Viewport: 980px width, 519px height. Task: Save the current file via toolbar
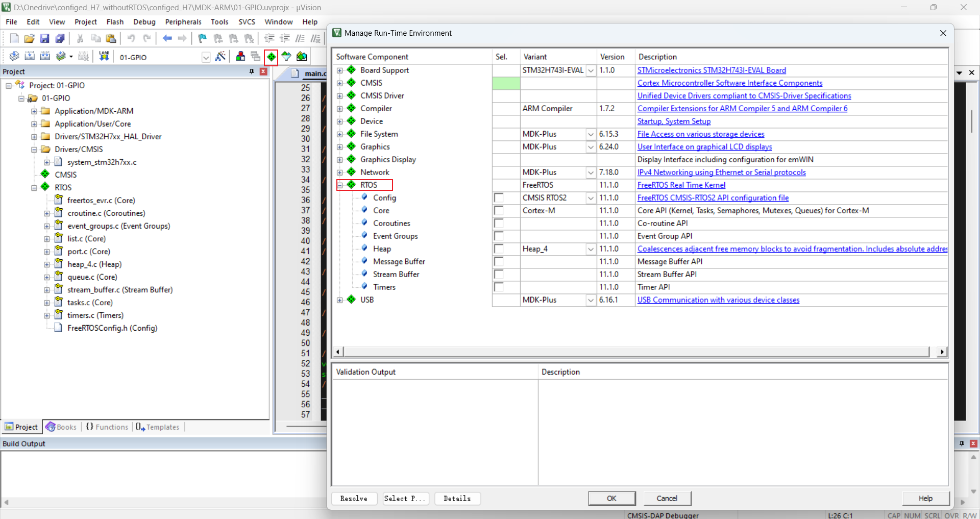[x=44, y=38]
